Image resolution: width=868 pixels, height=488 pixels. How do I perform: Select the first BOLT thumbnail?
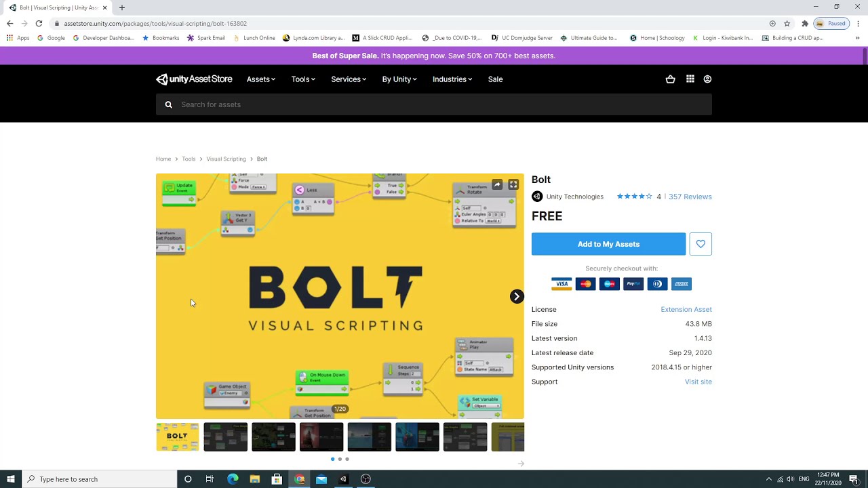(177, 437)
